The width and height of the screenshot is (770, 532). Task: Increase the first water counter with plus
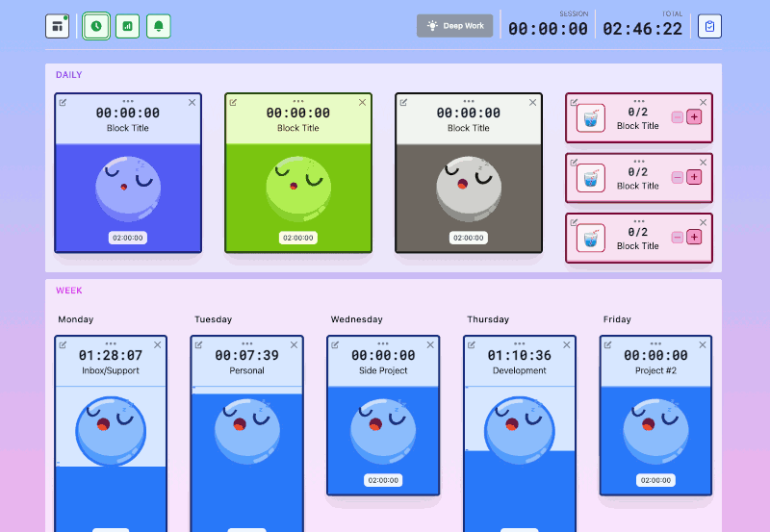tap(695, 116)
